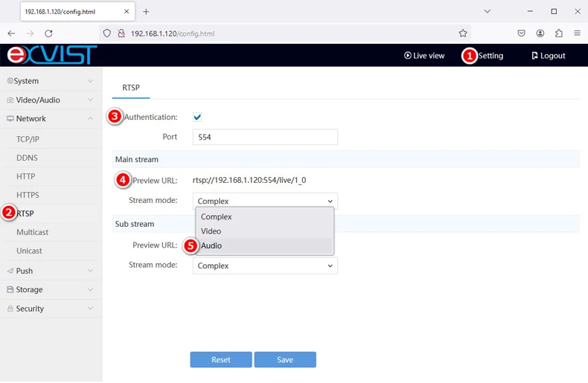Viewport: 588px width, 383px height.
Task: Open the Multicast network page
Action: click(33, 232)
